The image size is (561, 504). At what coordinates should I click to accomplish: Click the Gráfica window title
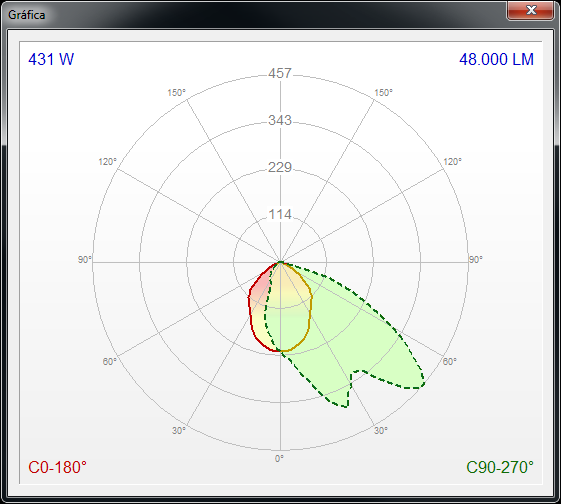pos(26,15)
